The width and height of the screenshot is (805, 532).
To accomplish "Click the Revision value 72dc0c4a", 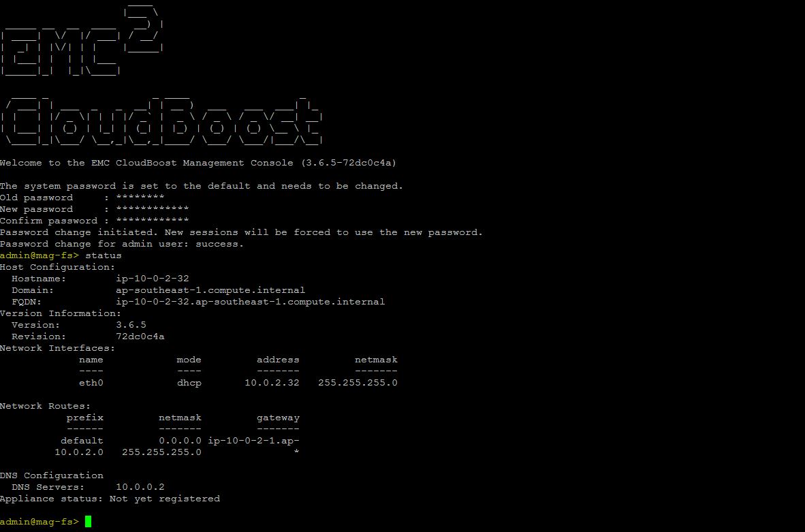I will click(x=140, y=337).
